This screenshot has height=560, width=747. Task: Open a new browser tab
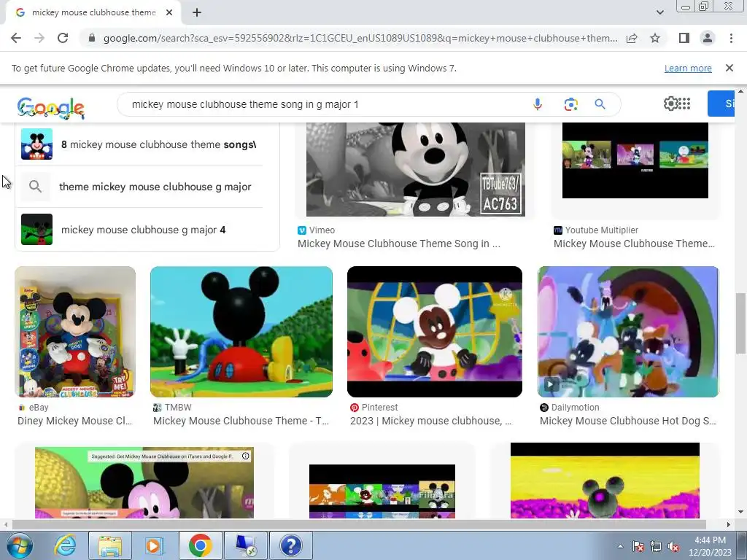point(197,13)
